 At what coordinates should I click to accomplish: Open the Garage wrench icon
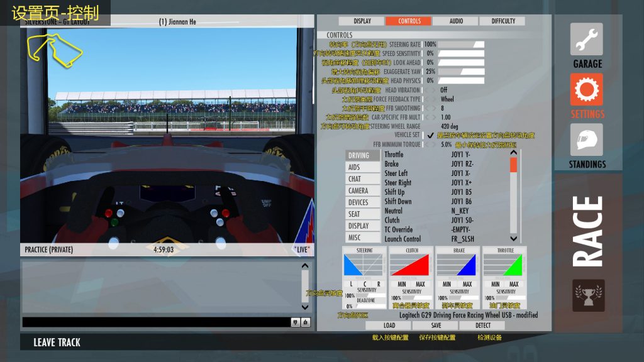[587, 39]
